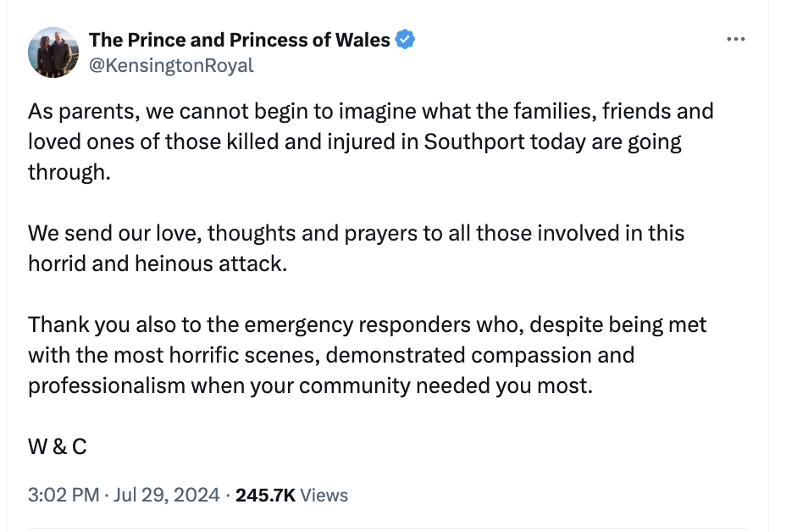Open the Jul 29, 2024 timestamp link
Viewport: 786px width, 532px height.
[x=167, y=495]
